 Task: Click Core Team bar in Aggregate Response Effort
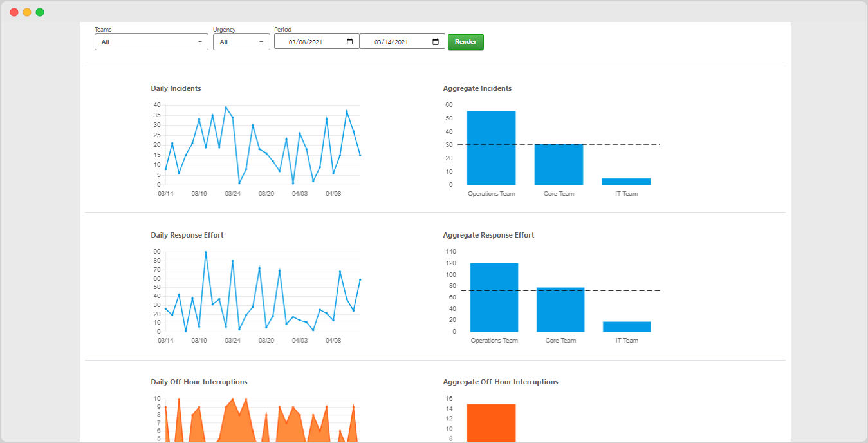560,310
